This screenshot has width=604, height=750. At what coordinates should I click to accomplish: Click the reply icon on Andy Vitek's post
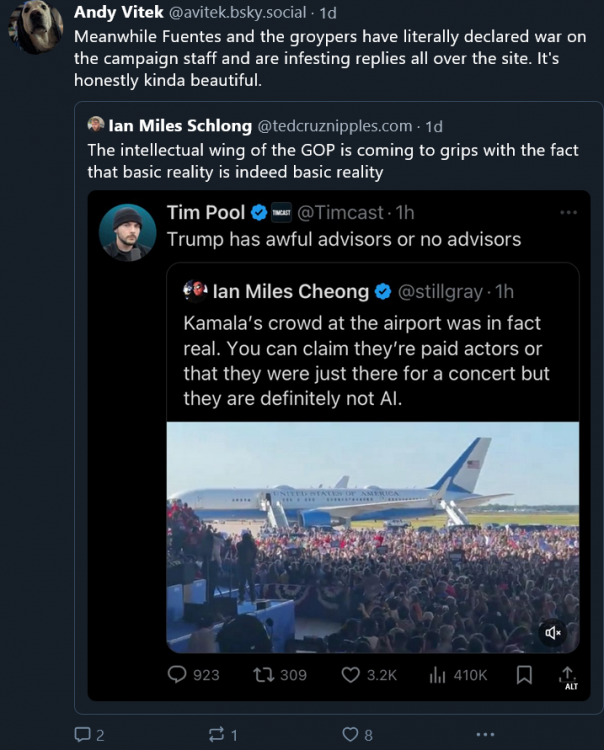tap(83, 735)
